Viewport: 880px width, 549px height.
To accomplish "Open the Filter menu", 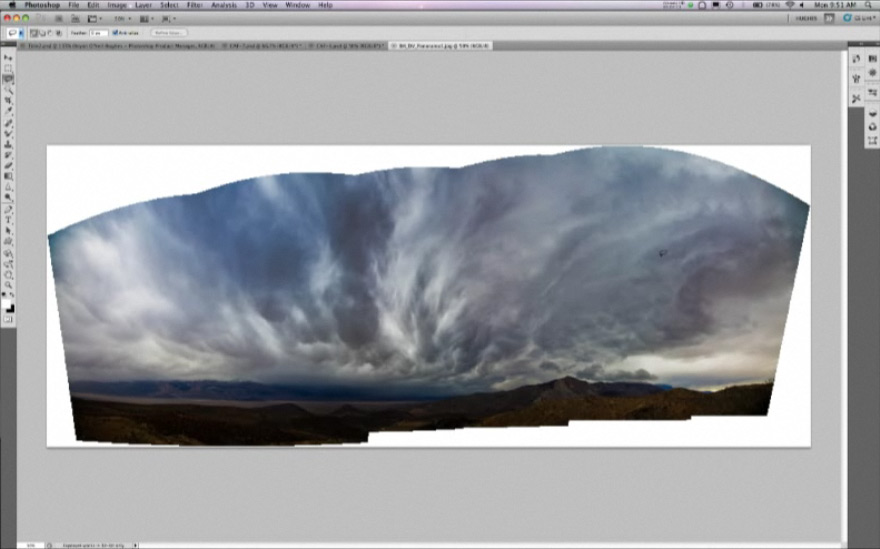I will tap(194, 5).
